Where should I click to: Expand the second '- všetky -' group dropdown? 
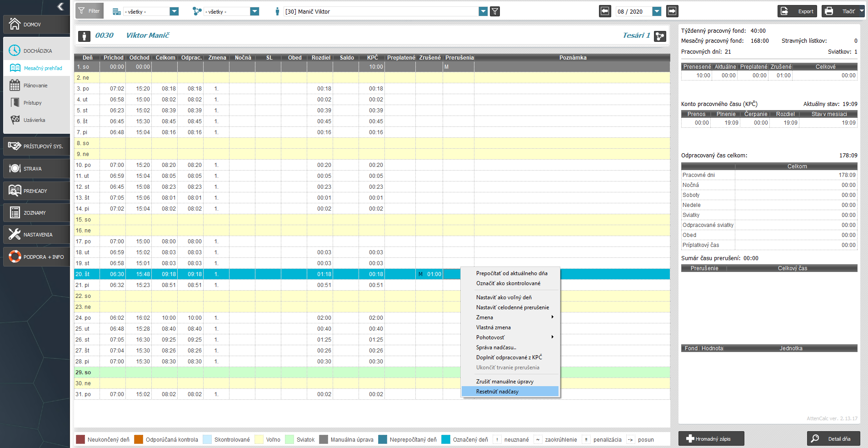pyautogui.click(x=254, y=11)
